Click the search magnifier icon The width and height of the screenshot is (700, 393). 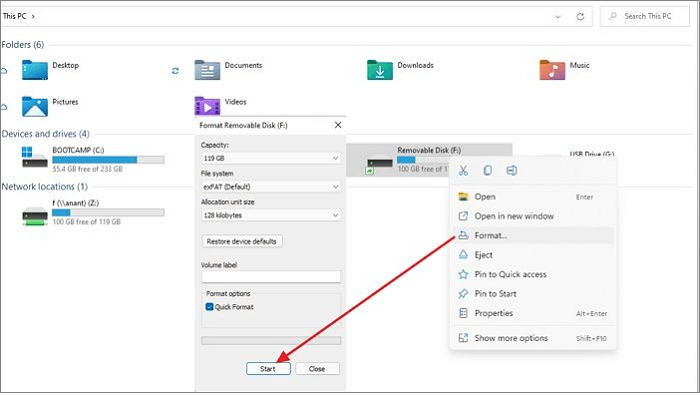click(613, 16)
